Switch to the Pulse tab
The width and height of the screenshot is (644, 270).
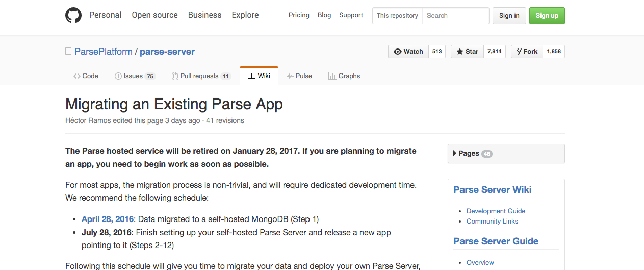(299, 76)
